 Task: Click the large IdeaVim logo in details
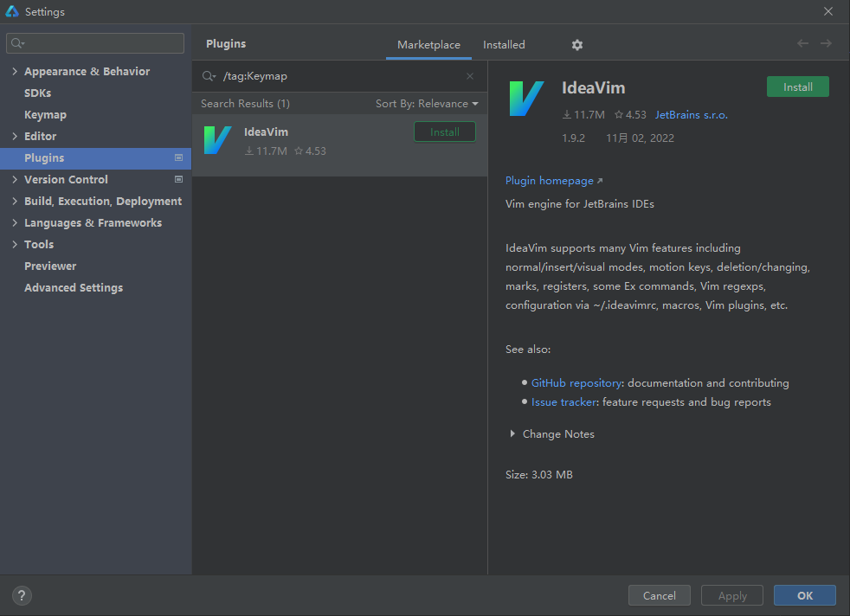pos(526,98)
